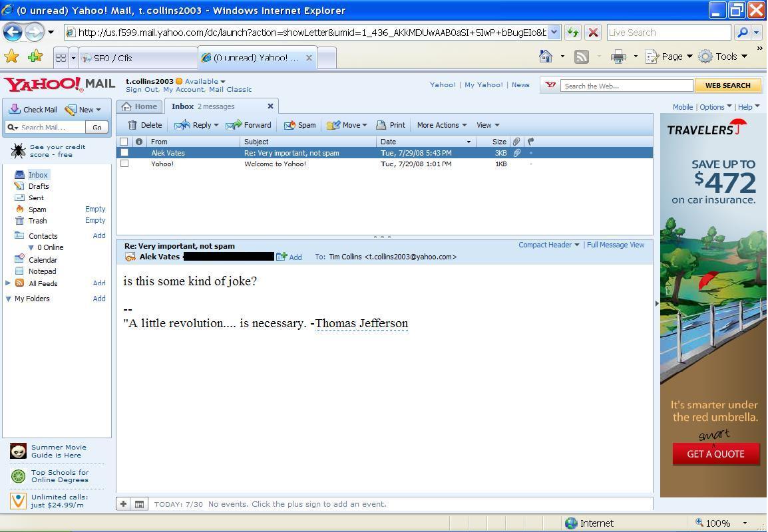Click in the Search the Web field
Screen dimensions: 768x532
coord(626,86)
